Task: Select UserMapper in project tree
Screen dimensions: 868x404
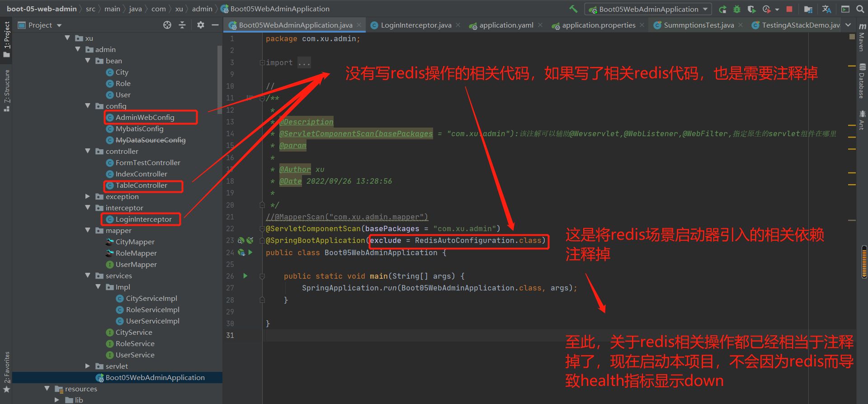Action: [x=136, y=264]
